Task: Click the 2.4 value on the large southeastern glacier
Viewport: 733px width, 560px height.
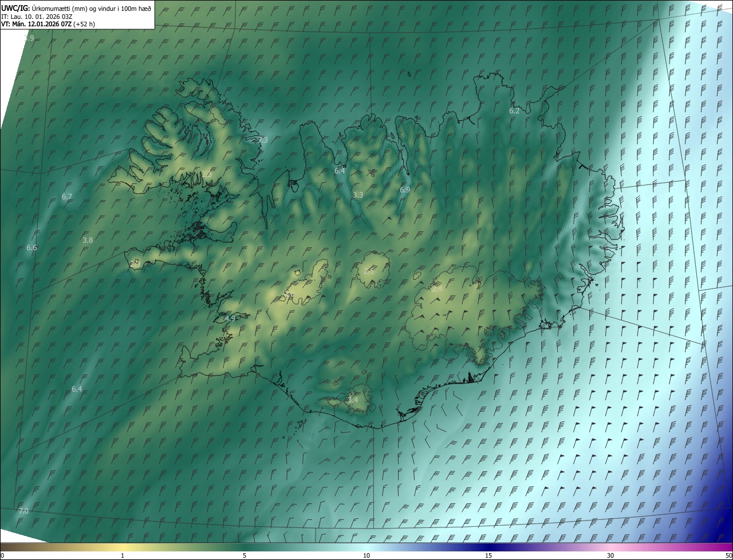Action: click(437, 289)
